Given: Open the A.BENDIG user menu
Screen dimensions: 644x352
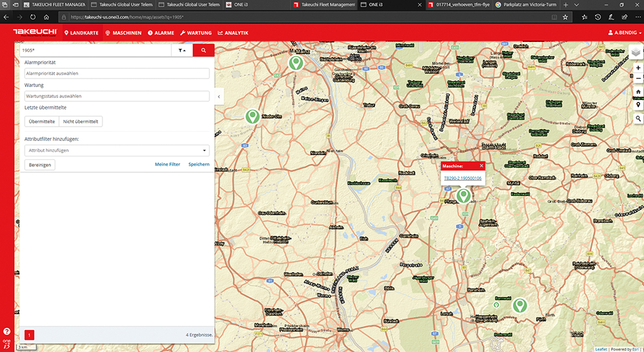Looking at the screenshot, I should [624, 32].
